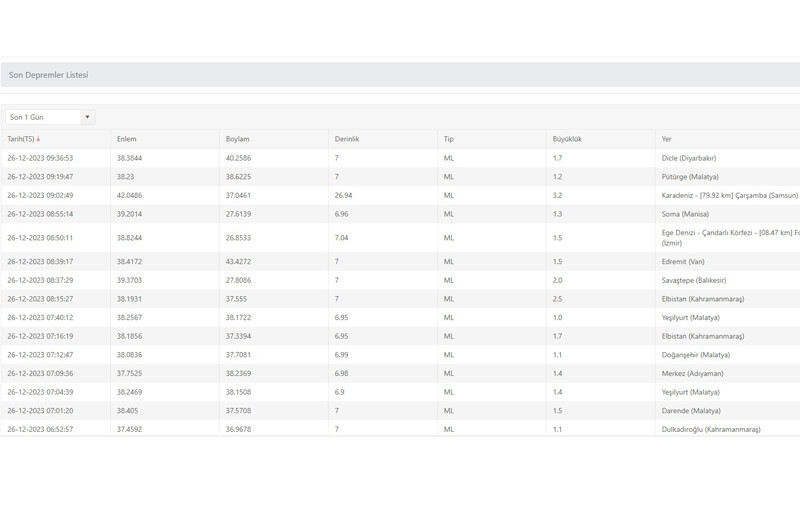
Task: Open the 'Son 1 Gün' time range dropdown
Action: [49, 117]
